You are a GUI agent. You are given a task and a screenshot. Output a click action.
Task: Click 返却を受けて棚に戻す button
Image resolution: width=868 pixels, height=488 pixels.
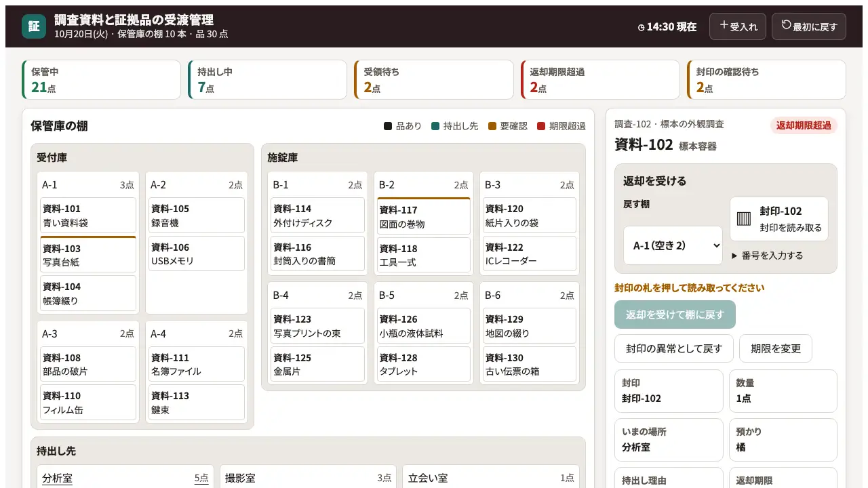click(x=675, y=314)
